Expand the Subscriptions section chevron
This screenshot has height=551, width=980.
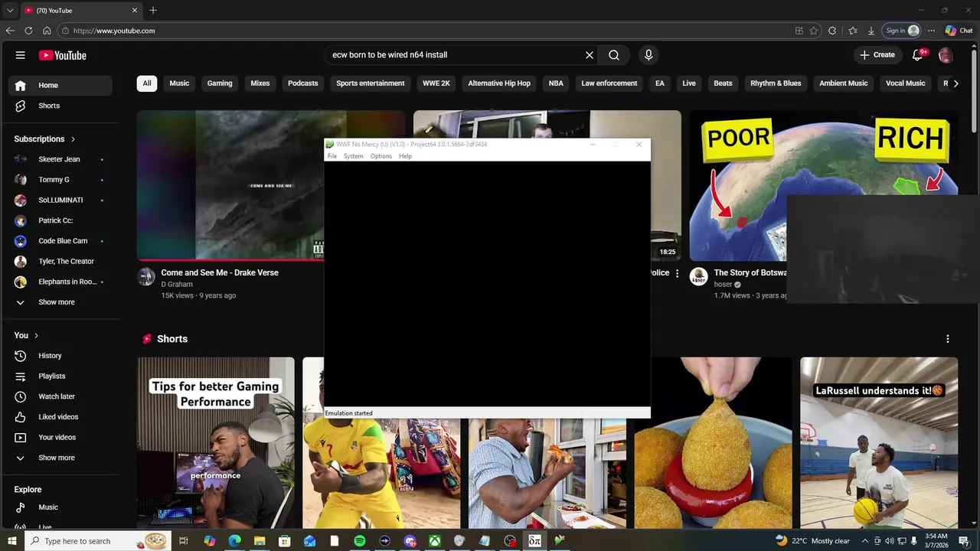click(73, 139)
